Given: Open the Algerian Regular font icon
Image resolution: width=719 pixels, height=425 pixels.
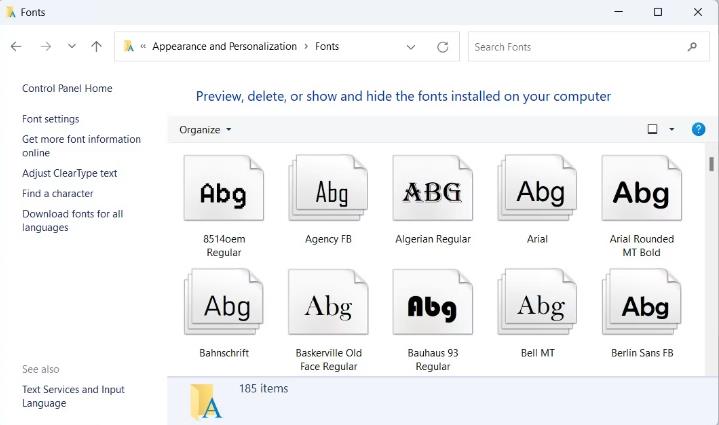Looking at the screenshot, I should point(432,190).
